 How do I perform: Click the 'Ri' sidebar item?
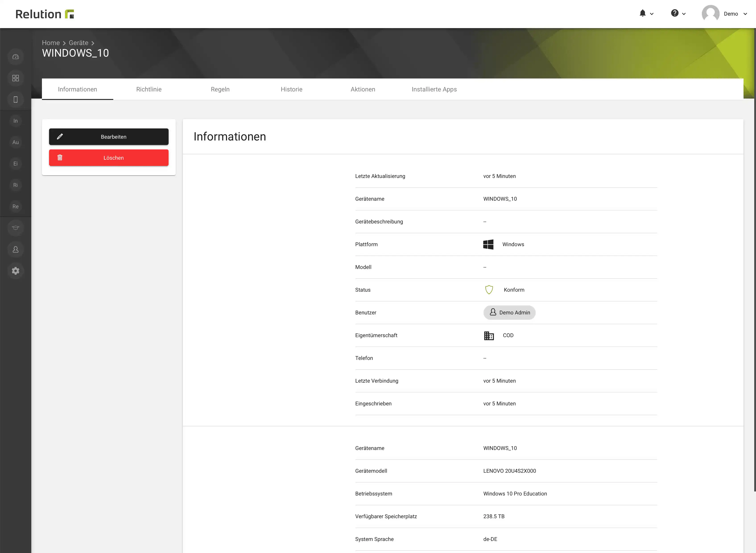[x=15, y=185]
